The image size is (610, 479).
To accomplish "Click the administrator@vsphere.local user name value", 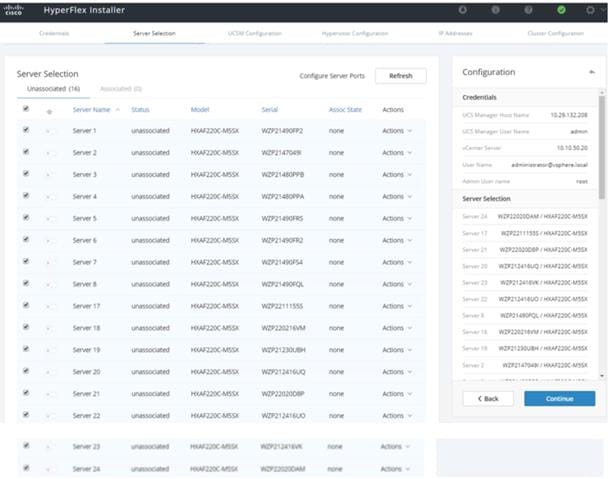I will (549, 165).
